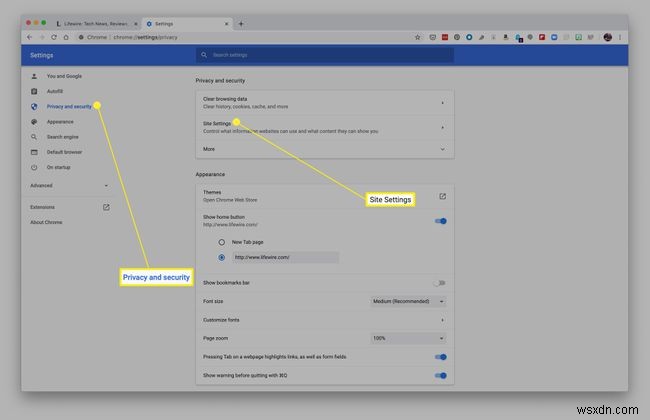
Task: Open the Chrome three-dot menu
Action: coord(620,37)
